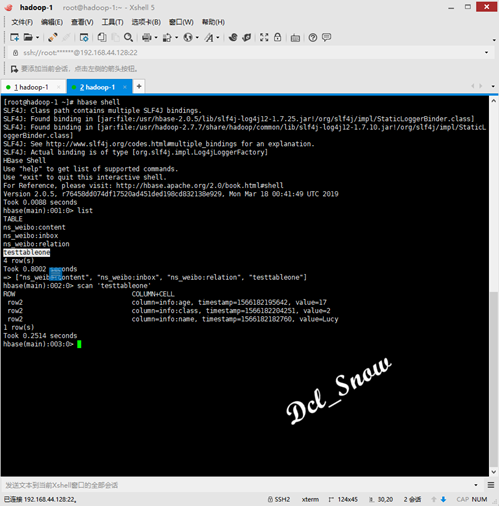Click the Font icon
This screenshot has width=499, height=506.
click(209, 37)
